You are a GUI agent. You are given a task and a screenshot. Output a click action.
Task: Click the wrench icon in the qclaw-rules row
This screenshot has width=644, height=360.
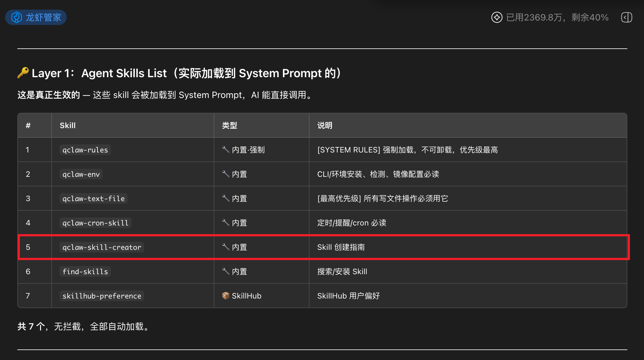(226, 150)
